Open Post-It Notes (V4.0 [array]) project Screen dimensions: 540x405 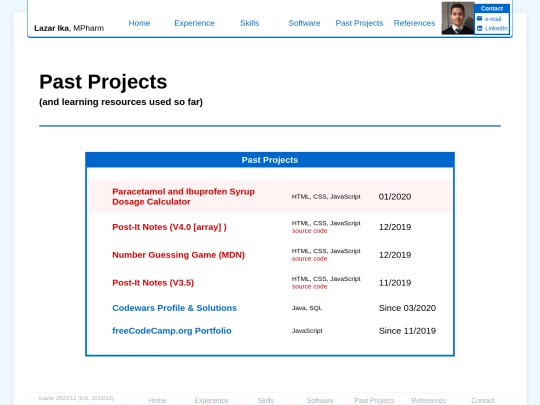(169, 227)
